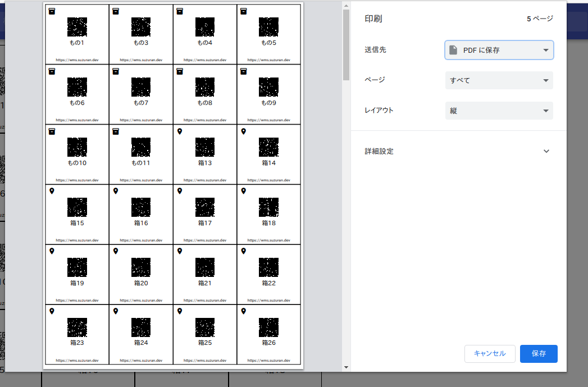Click the preview scrollbar up arrow
Viewport: 588px width, 387px height.
click(346, 6)
